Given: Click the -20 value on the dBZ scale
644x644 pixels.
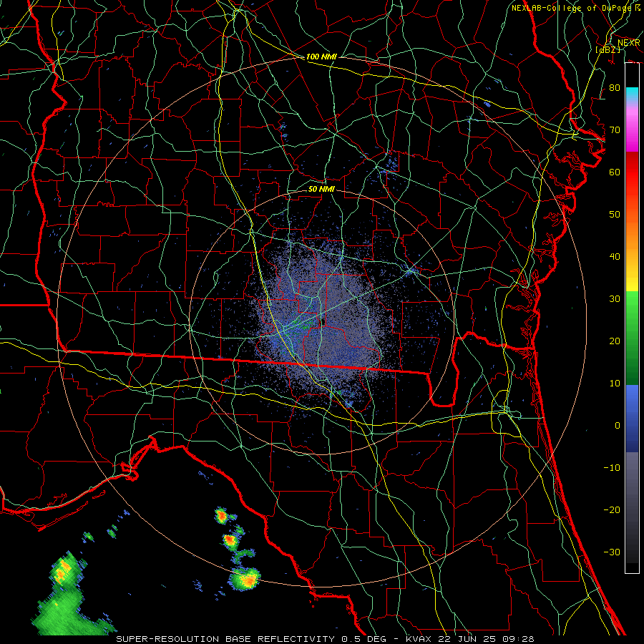Looking at the screenshot, I should tap(612, 510).
